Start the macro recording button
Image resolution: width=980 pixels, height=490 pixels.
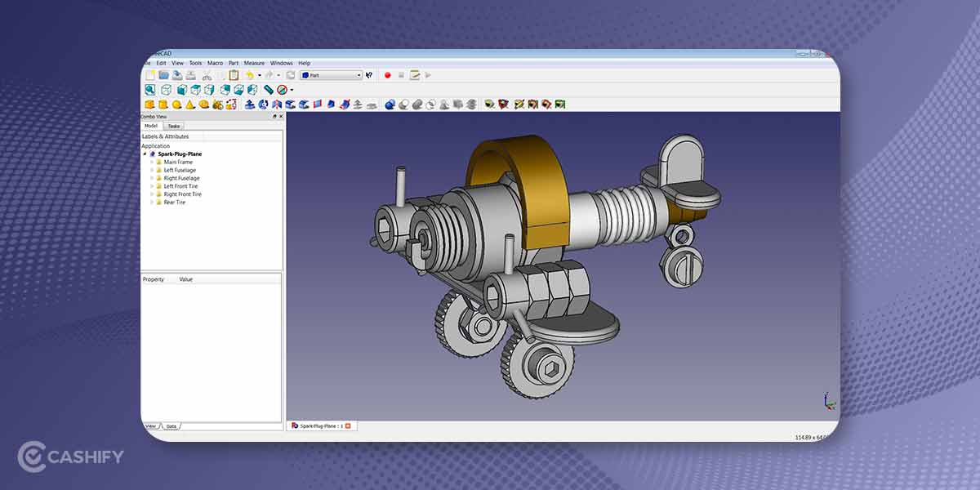point(387,75)
